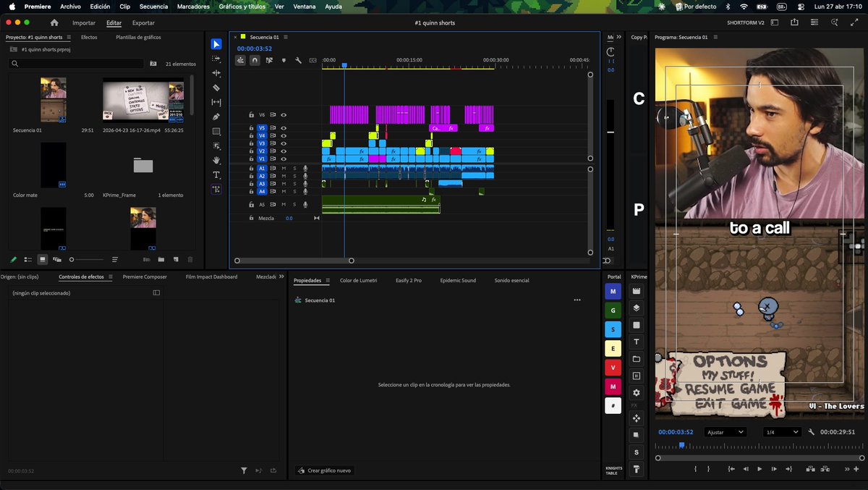Open the SHORTFORM V2 workspace menu
The image size is (868, 490).
(x=746, y=22)
